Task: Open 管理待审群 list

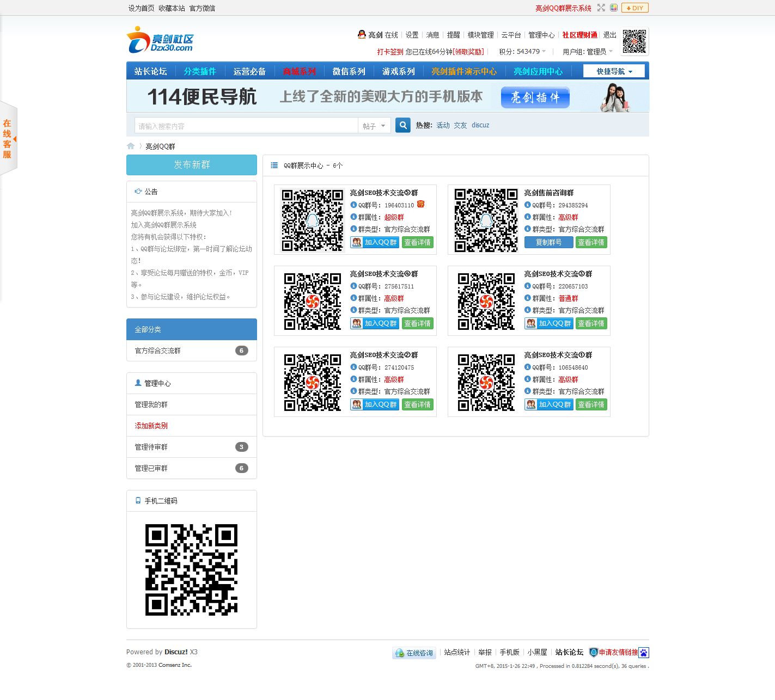Action: pos(192,447)
